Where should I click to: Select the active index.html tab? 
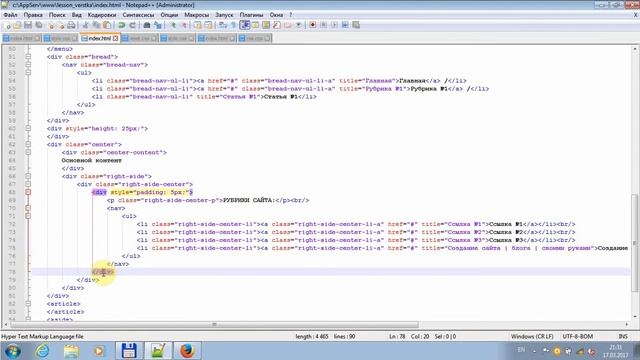(99, 38)
